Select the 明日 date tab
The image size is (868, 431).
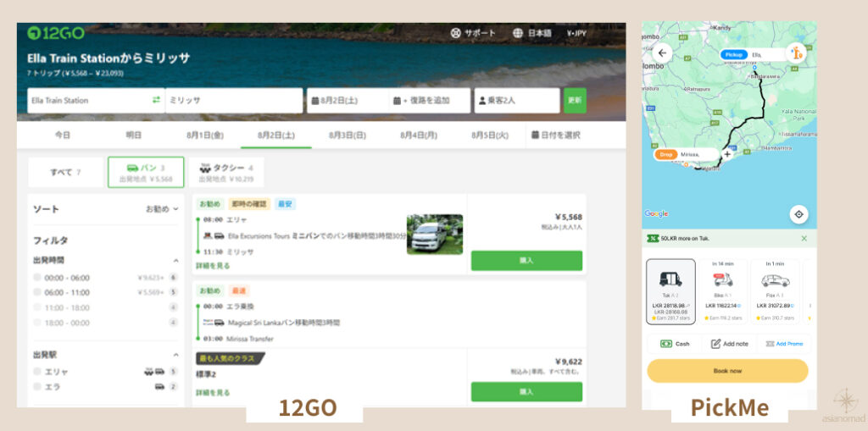point(133,135)
